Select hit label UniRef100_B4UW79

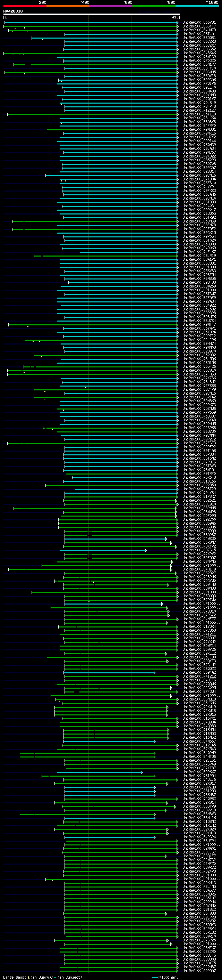199,30
